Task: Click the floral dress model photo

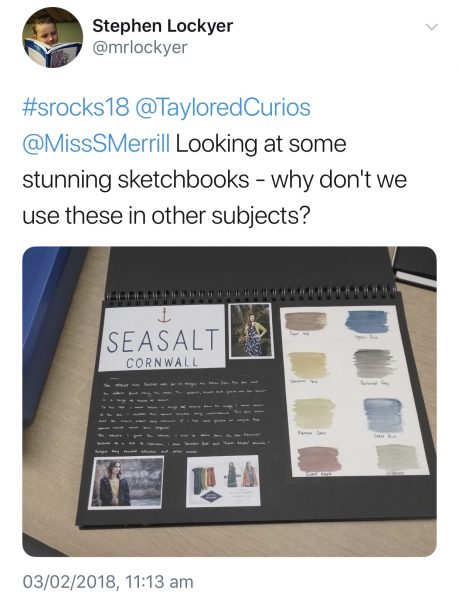Action: point(251,331)
